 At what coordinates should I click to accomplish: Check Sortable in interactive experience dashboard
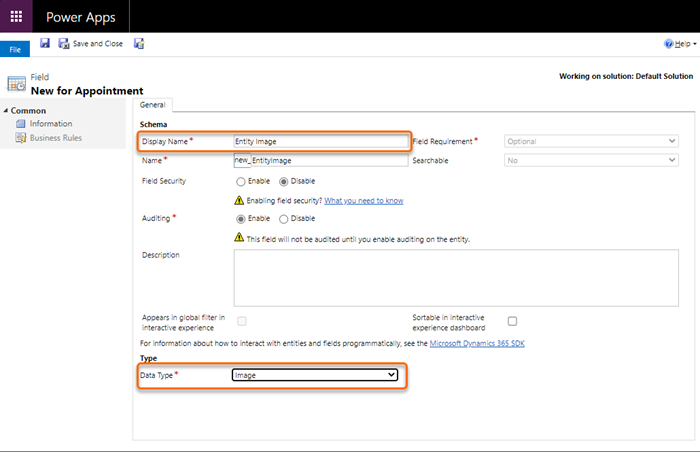pyautogui.click(x=512, y=321)
